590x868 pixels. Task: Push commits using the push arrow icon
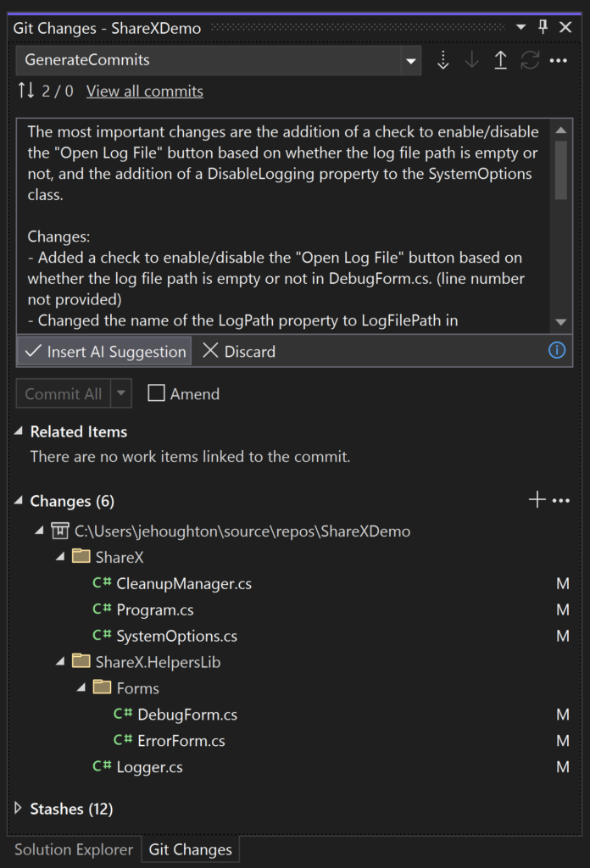pos(500,60)
